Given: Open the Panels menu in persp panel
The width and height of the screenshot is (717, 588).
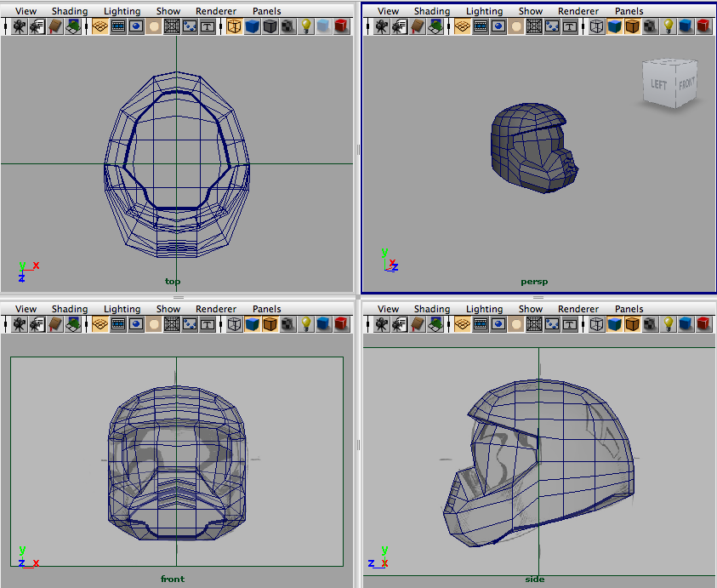Looking at the screenshot, I should (x=629, y=11).
